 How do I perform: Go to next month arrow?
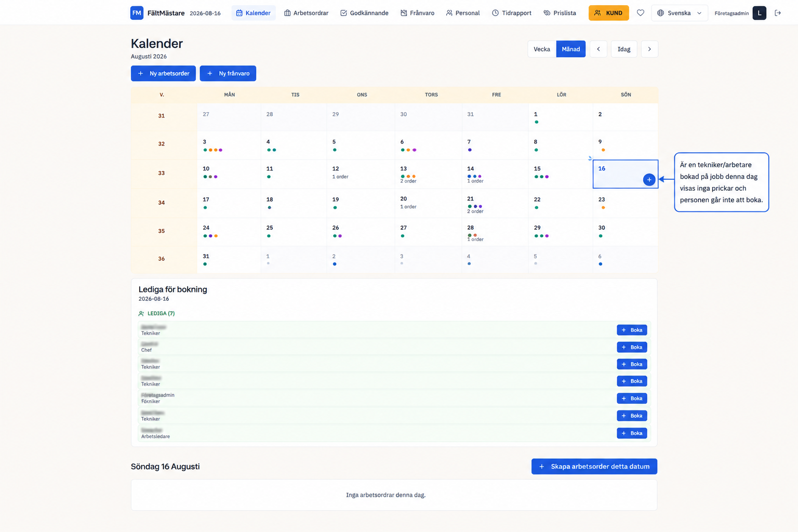(x=649, y=49)
